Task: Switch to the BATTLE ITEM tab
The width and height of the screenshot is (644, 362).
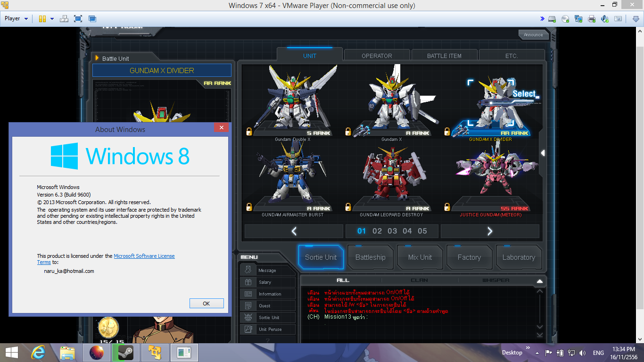Action: coord(444,56)
